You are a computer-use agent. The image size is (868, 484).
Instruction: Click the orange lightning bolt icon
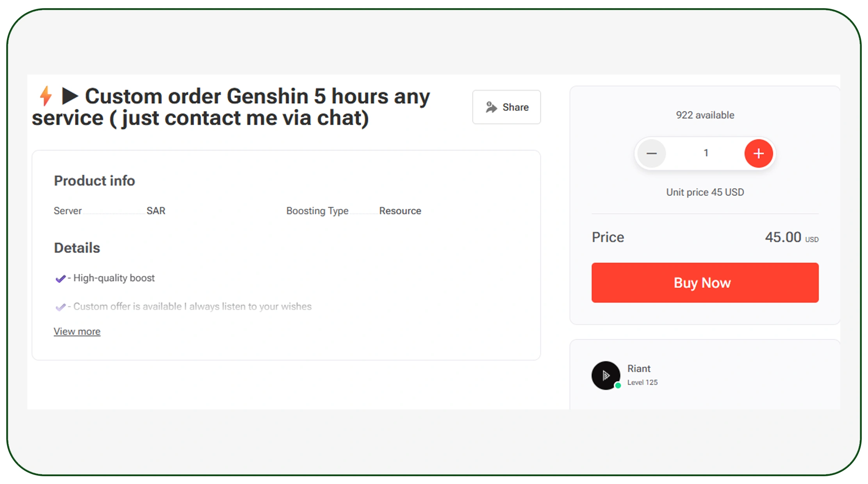46,96
